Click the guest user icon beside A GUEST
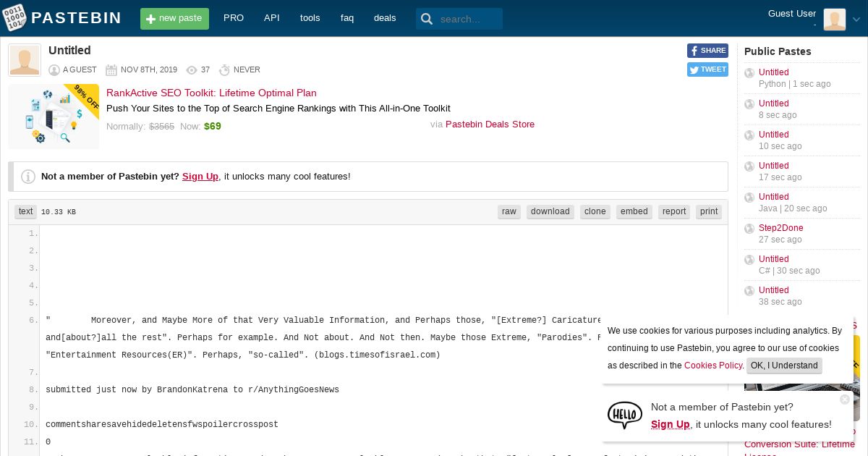 pyautogui.click(x=54, y=70)
